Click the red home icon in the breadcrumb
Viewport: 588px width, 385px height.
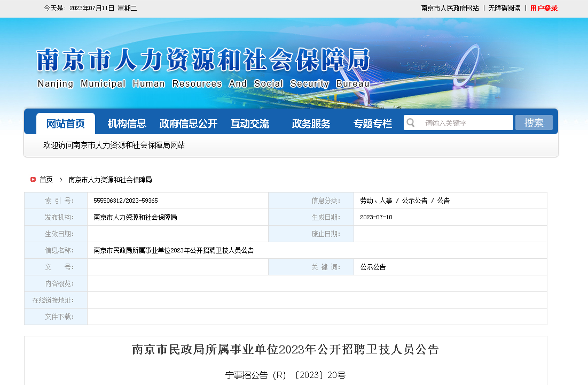point(33,180)
